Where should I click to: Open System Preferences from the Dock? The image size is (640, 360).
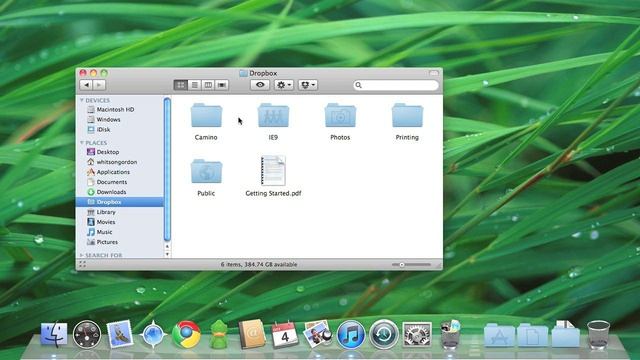click(417, 335)
